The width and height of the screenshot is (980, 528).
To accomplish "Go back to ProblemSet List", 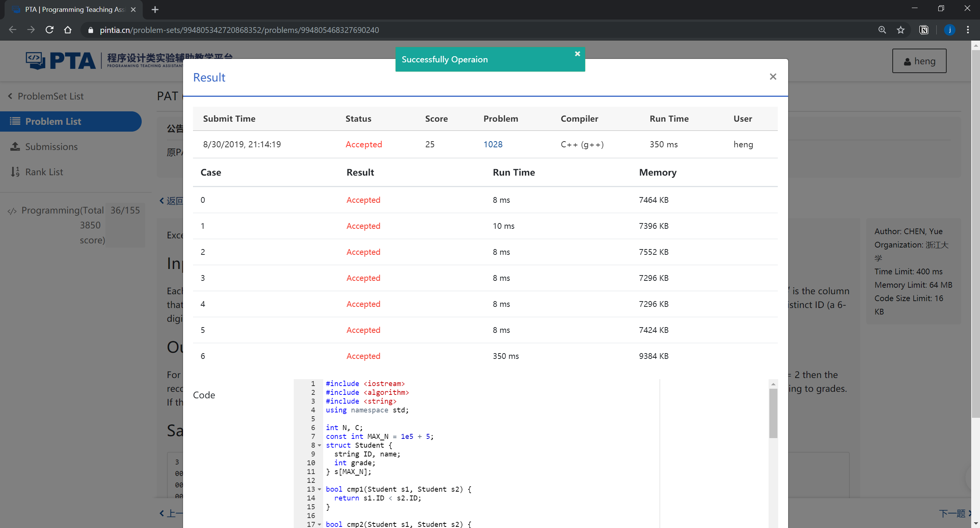I will [x=46, y=96].
